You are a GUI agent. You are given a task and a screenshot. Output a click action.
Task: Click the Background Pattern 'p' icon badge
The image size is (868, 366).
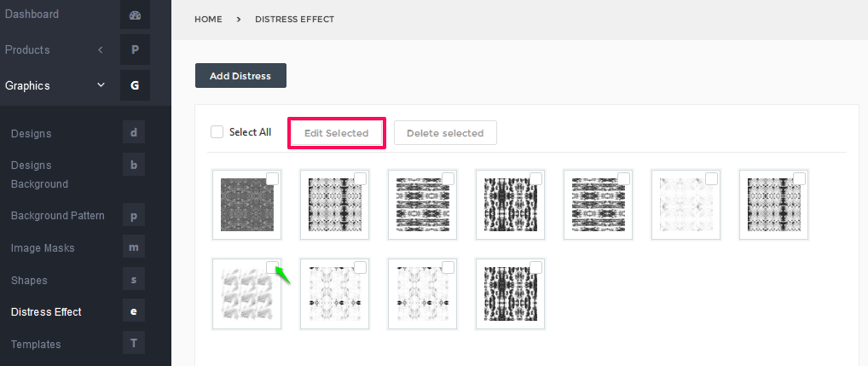133,215
